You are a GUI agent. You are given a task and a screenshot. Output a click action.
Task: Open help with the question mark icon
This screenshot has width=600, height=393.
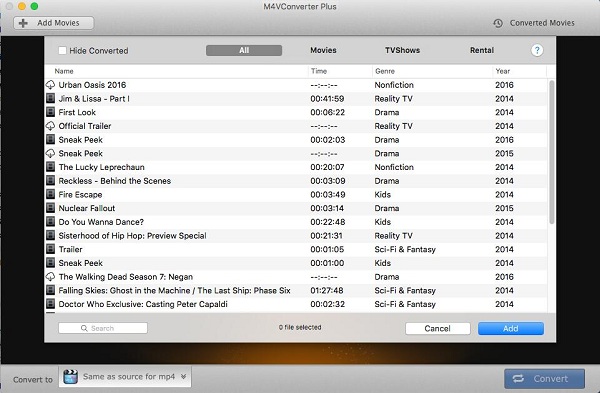(537, 50)
